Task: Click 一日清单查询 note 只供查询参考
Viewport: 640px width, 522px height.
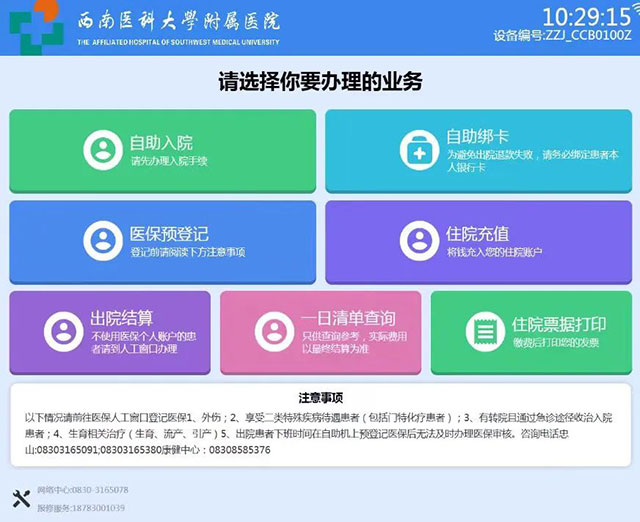Action: (354, 342)
